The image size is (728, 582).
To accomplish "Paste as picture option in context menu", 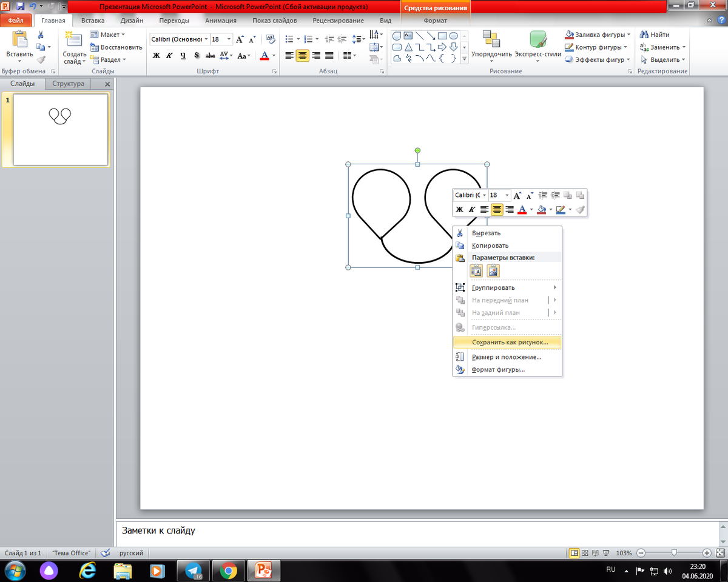I will click(493, 271).
